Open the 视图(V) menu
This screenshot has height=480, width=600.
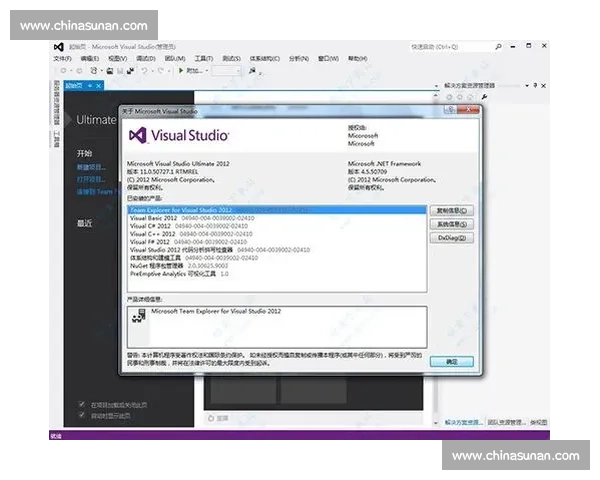coord(117,59)
